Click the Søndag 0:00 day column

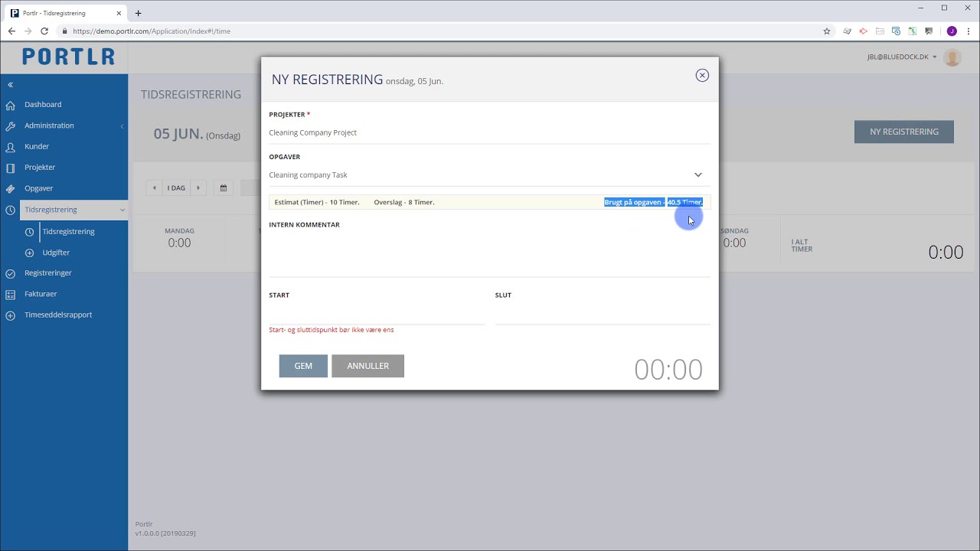point(734,238)
